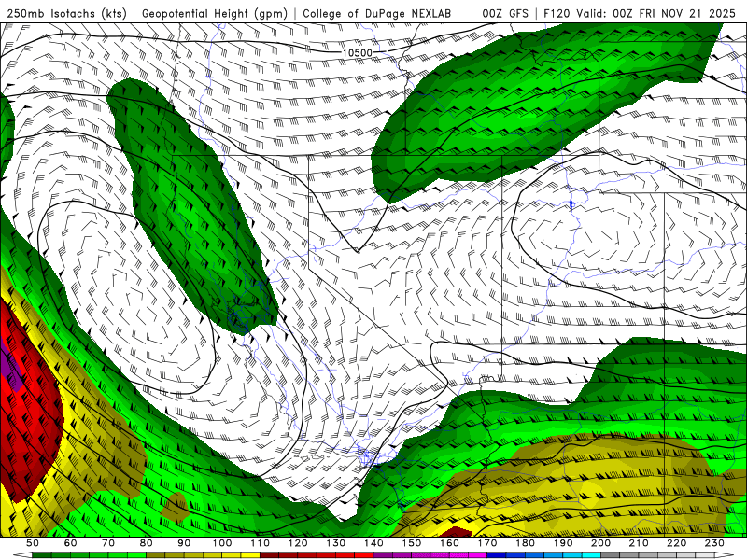The width and height of the screenshot is (747, 560).
Task: Click the '170' color bar label
Action: tap(487, 543)
